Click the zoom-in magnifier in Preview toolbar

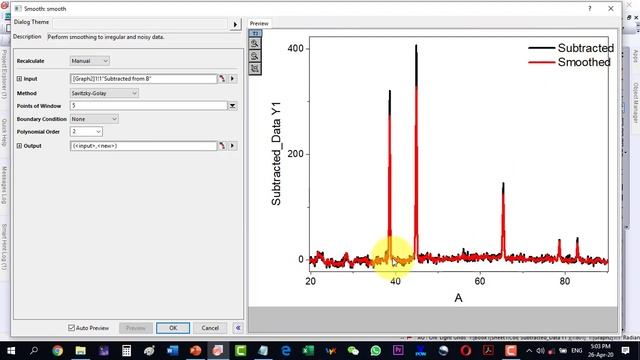(255, 44)
